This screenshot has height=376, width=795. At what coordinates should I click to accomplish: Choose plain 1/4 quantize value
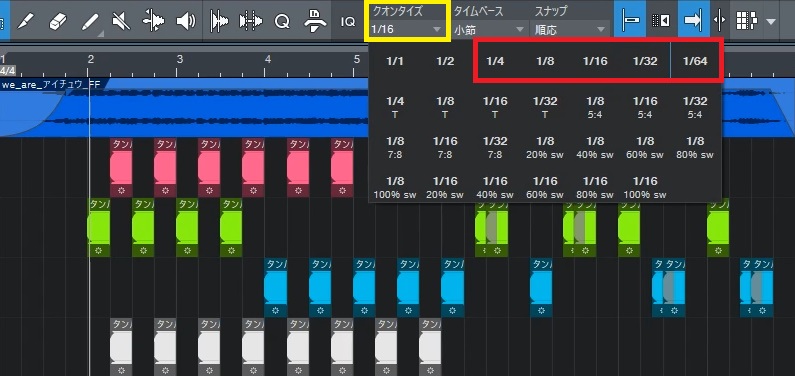click(495, 61)
